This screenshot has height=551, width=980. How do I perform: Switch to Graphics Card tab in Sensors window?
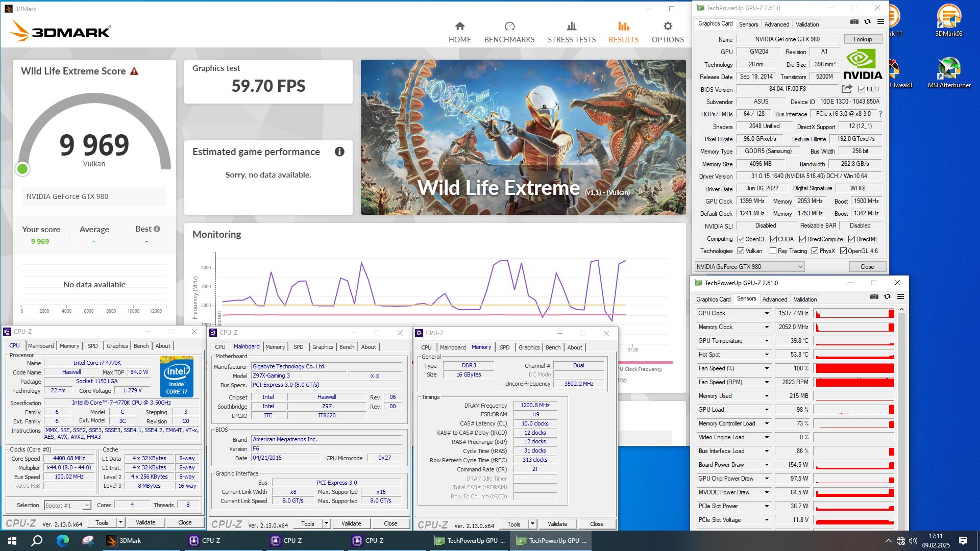pyautogui.click(x=713, y=299)
